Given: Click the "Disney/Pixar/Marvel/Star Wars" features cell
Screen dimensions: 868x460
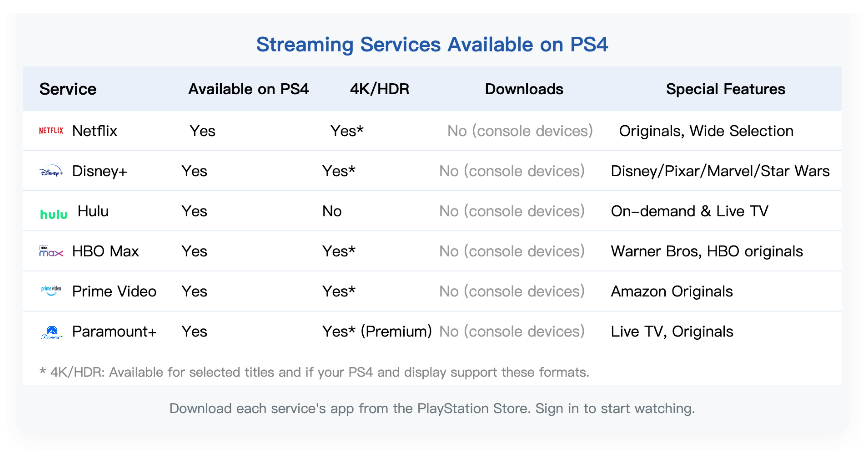Looking at the screenshot, I should tap(720, 171).
